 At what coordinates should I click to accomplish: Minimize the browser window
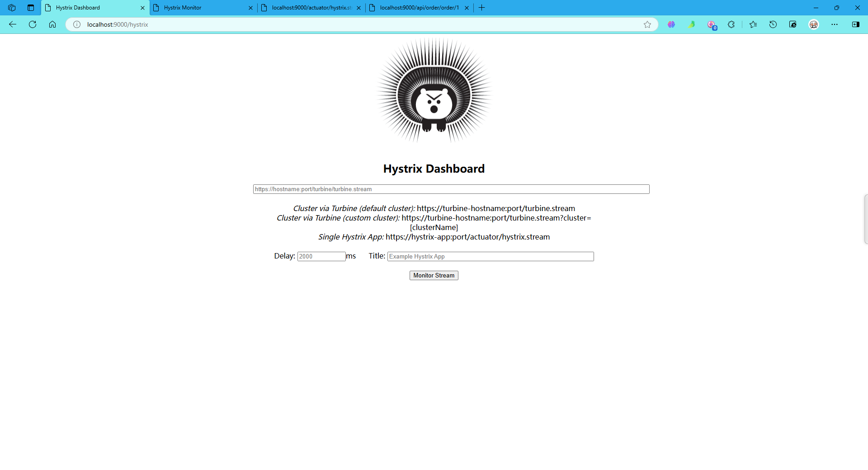click(816, 8)
